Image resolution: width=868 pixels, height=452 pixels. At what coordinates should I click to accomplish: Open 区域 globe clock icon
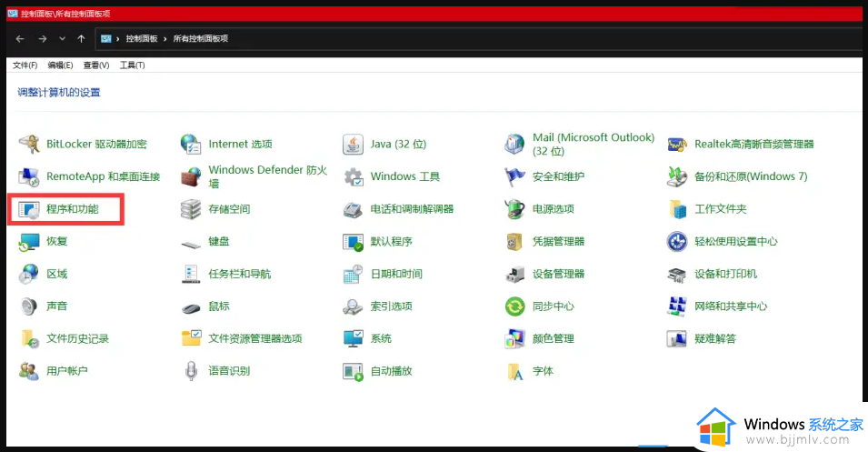pyautogui.click(x=29, y=274)
